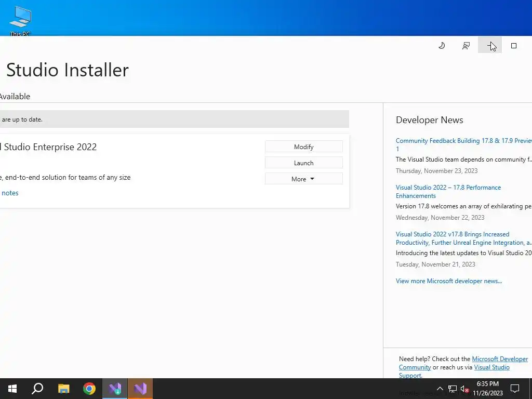Viewport: 532px width, 399px height.
Task: Toggle dark theme with the moon icon
Action: (442, 46)
